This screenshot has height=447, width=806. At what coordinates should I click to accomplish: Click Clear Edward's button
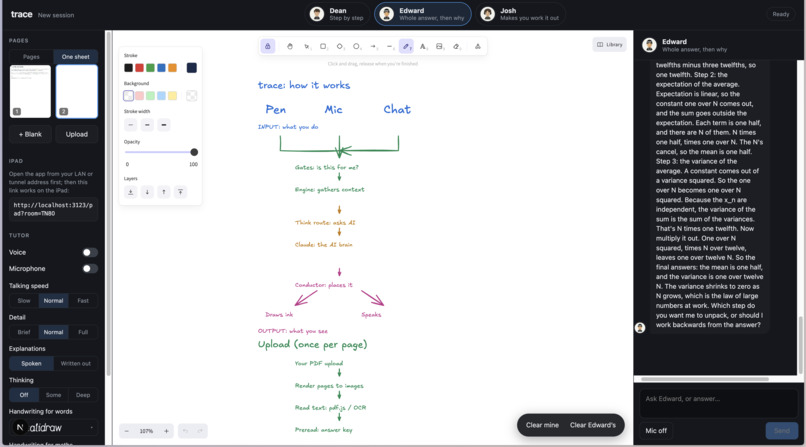pos(593,425)
